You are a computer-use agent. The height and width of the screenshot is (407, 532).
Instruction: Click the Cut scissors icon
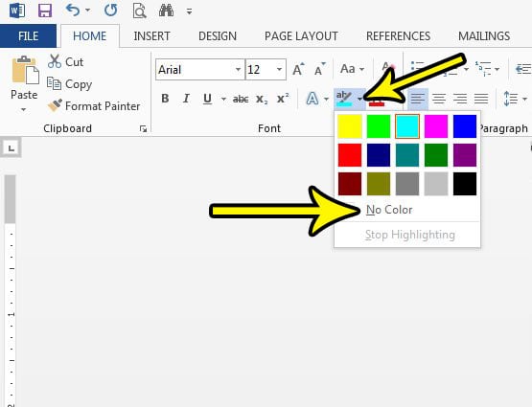(x=55, y=61)
